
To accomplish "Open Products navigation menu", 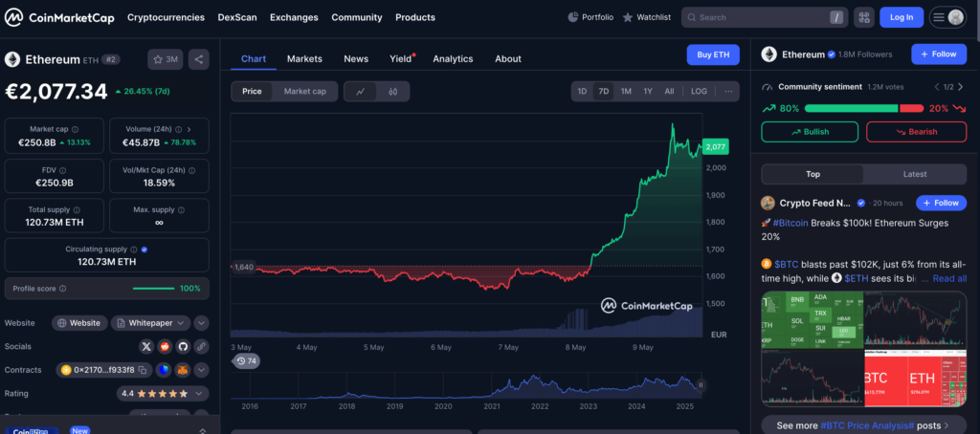I will (x=415, y=17).
